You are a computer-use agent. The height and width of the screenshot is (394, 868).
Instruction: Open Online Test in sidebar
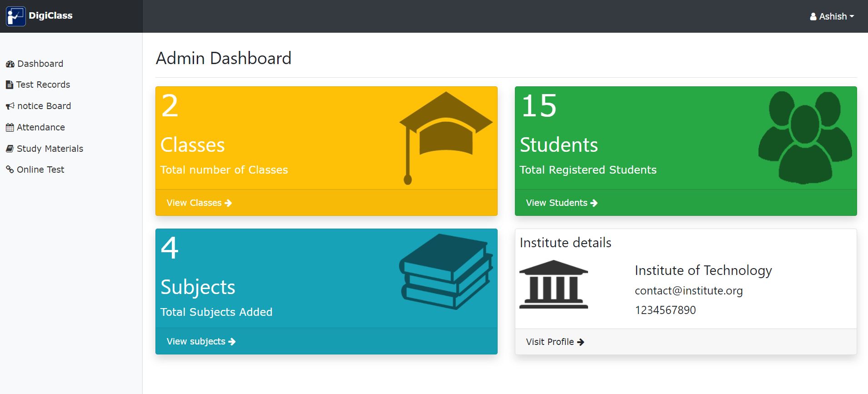click(x=40, y=170)
